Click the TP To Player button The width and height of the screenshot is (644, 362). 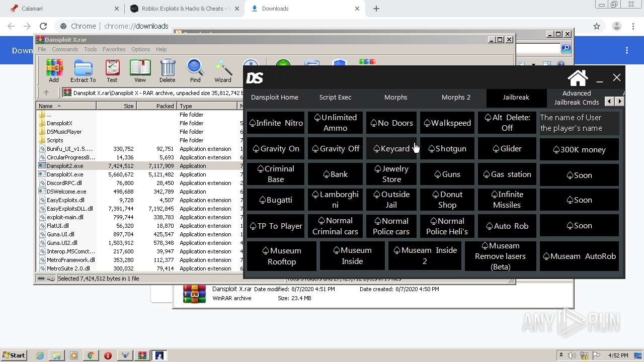click(276, 226)
